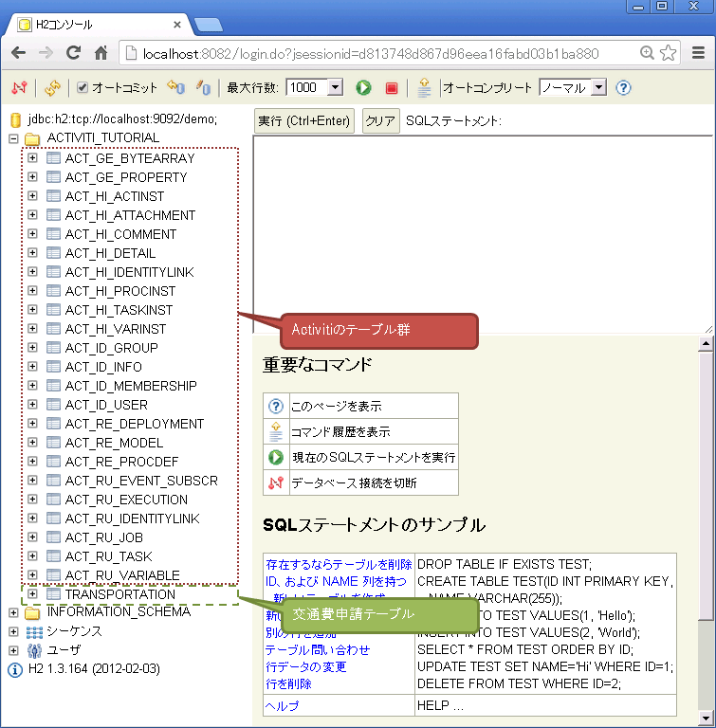Expand the シーケンス node
The image size is (716, 728).
(x=13, y=631)
